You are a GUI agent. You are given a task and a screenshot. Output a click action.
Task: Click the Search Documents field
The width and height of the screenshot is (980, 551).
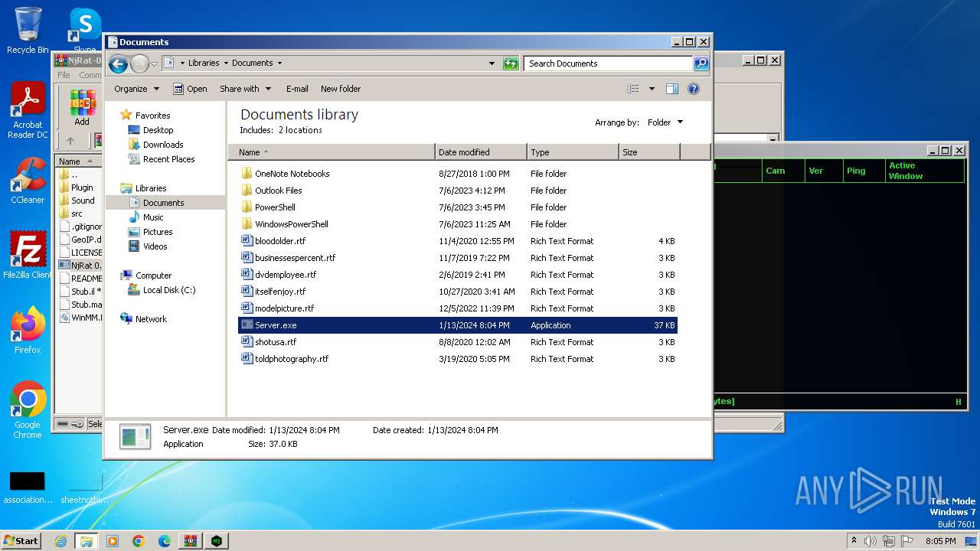pyautogui.click(x=609, y=64)
